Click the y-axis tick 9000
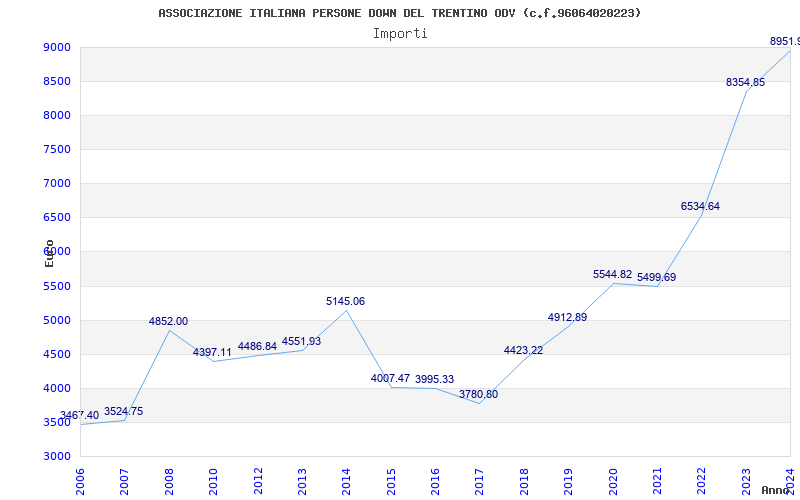Screen dimensions: 800x500 pos(57,47)
